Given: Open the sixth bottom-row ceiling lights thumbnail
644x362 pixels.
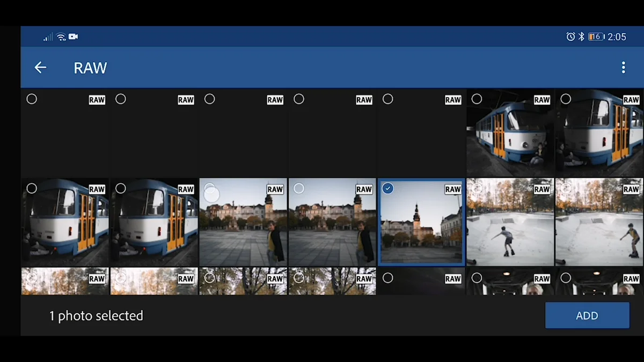Looking at the screenshot, I should coord(510,282).
